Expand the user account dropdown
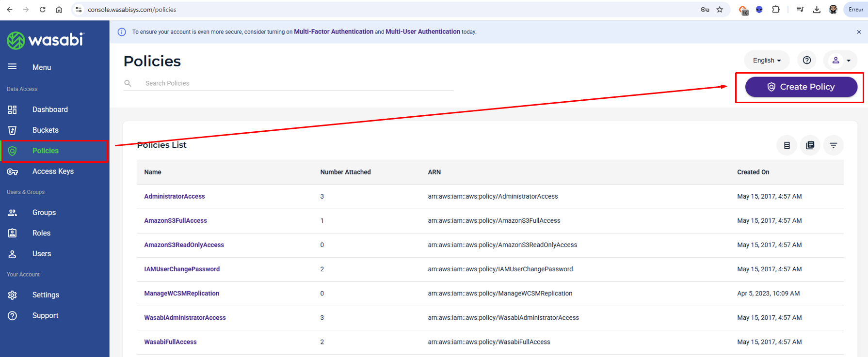This screenshot has height=357, width=868. [841, 61]
